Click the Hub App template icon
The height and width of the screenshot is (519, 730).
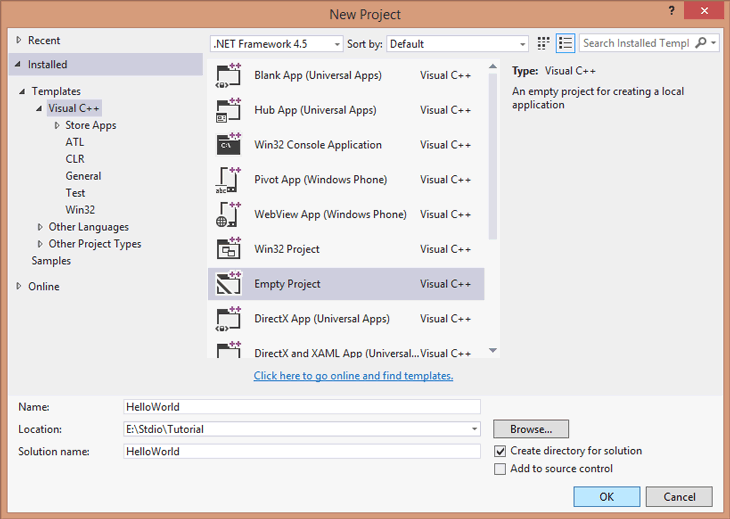[x=229, y=111]
